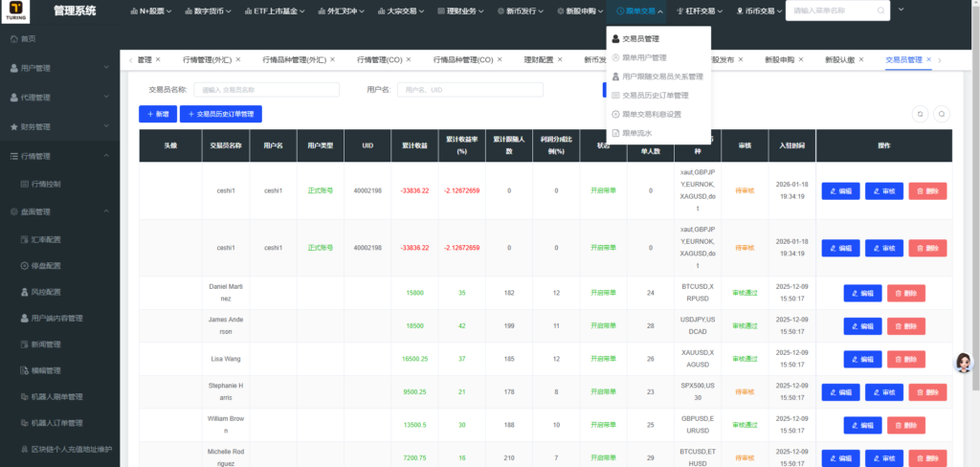Image resolution: width=980 pixels, height=467 pixels.
Task: Click the person icon beside 代理管理
Action: (14, 98)
